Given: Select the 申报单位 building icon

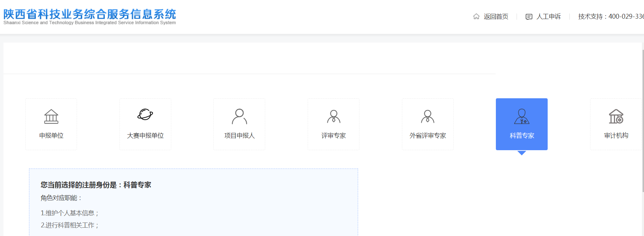Looking at the screenshot, I should [x=51, y=117].
